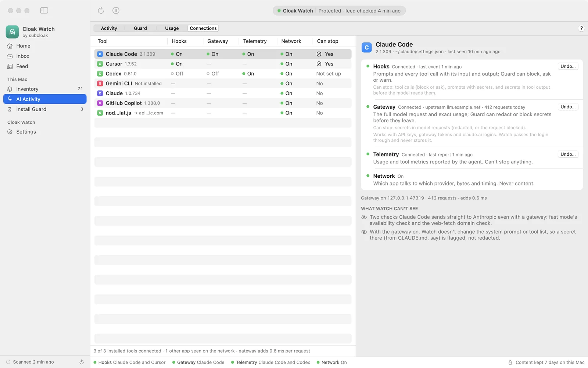
Task: Click Codex Gateway Off status
Action: tap(213, 74)
